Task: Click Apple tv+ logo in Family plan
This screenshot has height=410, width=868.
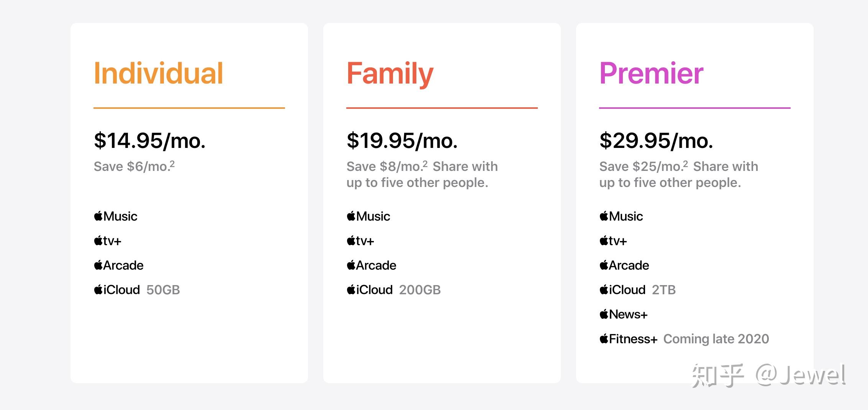Action: [x=360, y=241]
